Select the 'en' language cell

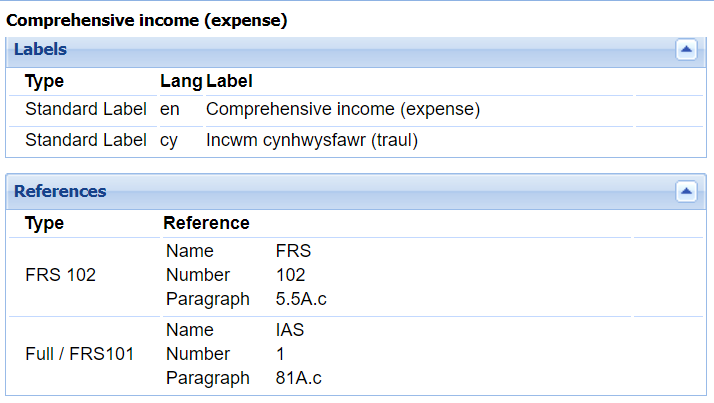coord(170,109)
